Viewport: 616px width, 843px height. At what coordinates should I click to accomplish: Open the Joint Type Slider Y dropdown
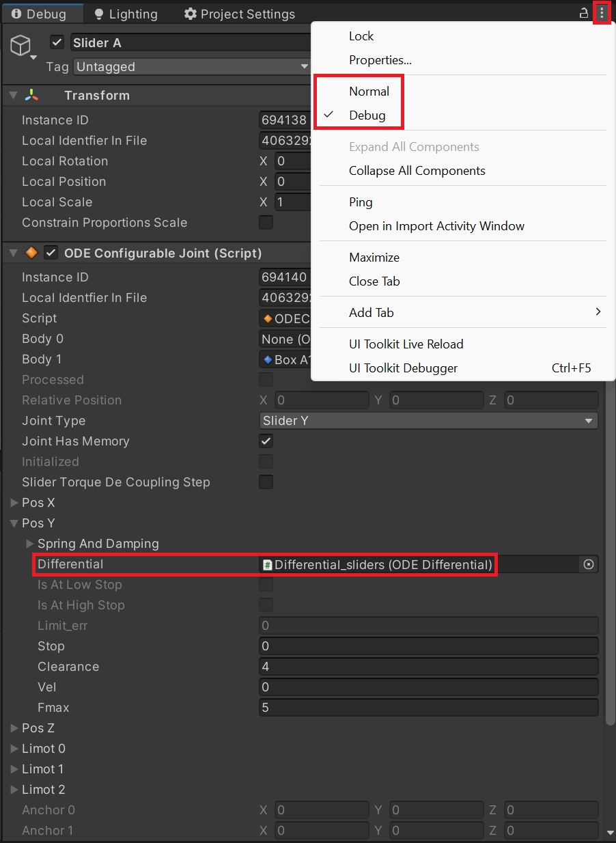click(428, 420)
